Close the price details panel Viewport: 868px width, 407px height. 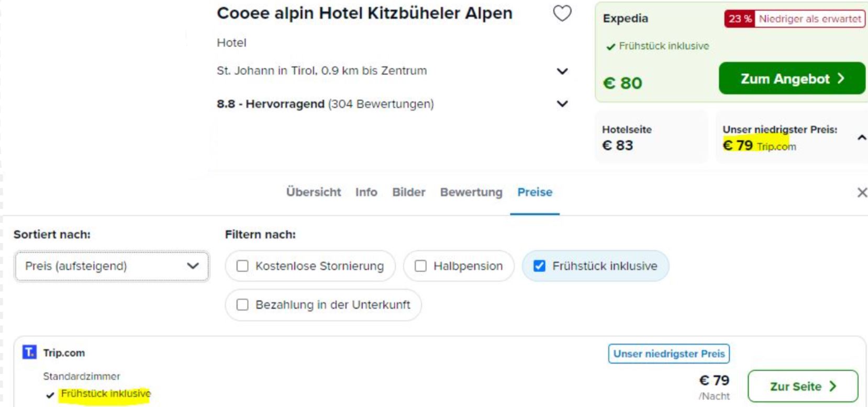[x=862, y=192]
